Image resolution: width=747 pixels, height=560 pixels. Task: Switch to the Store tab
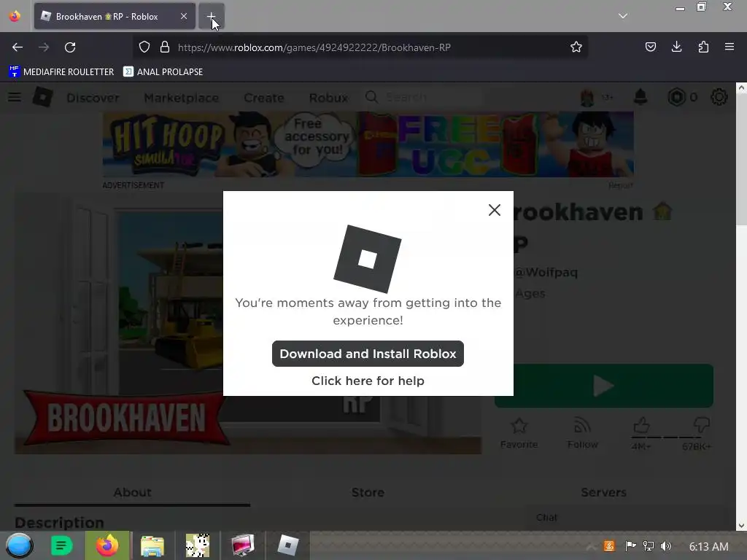point(368,492)
